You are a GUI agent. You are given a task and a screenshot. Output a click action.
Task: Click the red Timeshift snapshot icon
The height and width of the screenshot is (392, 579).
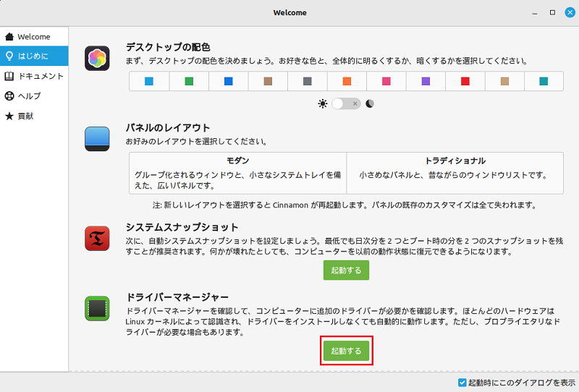(x=97, y=239)
